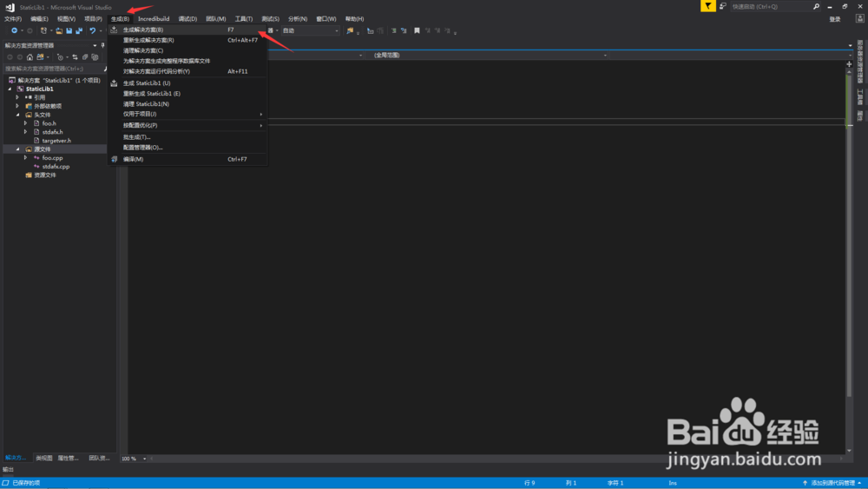Switch to the 属性管... tab
Image resolution: width=868 pixels, height=489 pixels.
click(68, 458)
